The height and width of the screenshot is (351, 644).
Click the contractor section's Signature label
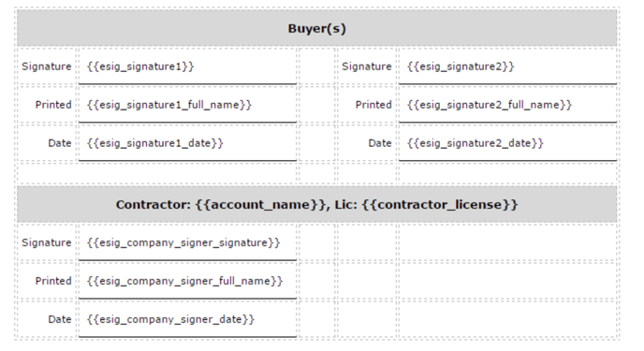click(47, 242)
